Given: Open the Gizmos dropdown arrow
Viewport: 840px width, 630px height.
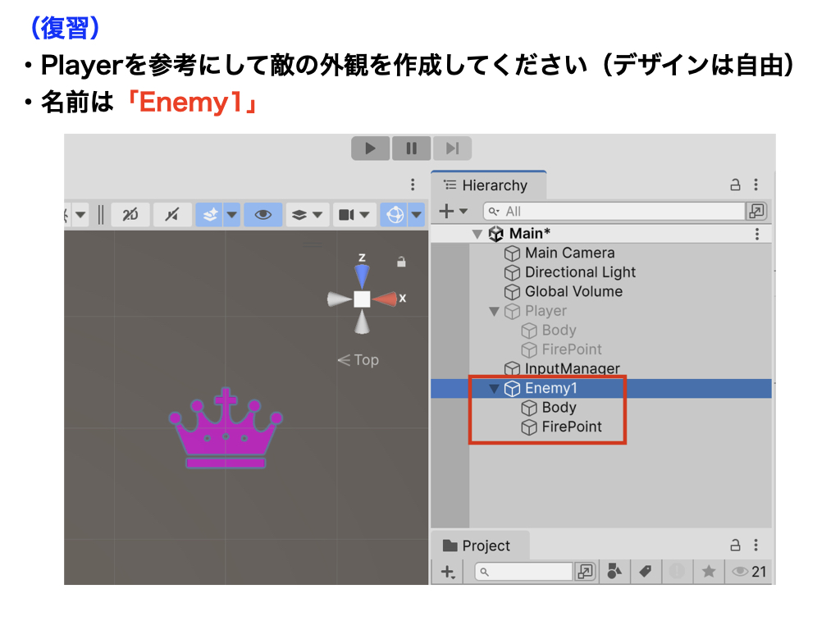Looking at the screenshot, I should [417, 215].
